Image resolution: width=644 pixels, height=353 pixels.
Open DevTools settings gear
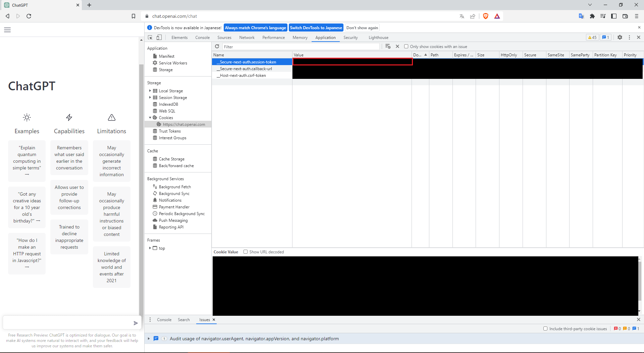click(x=620, y=37)
